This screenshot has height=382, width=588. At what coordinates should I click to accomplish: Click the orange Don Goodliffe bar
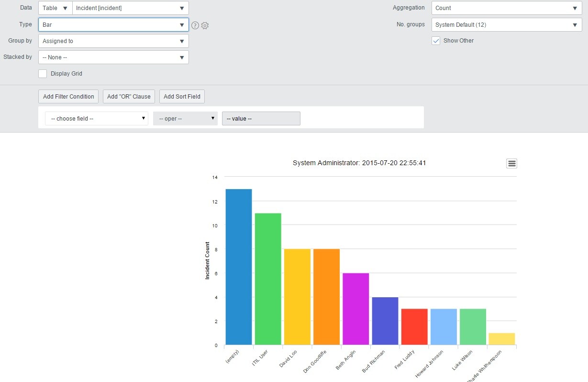(326, 297)
